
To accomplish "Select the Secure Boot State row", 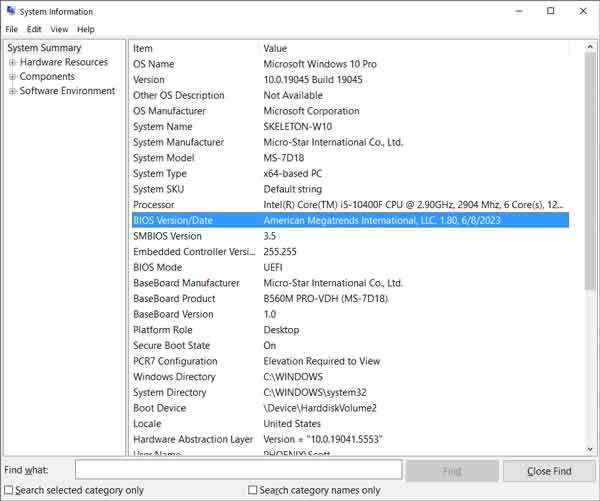I will [350, 346].
